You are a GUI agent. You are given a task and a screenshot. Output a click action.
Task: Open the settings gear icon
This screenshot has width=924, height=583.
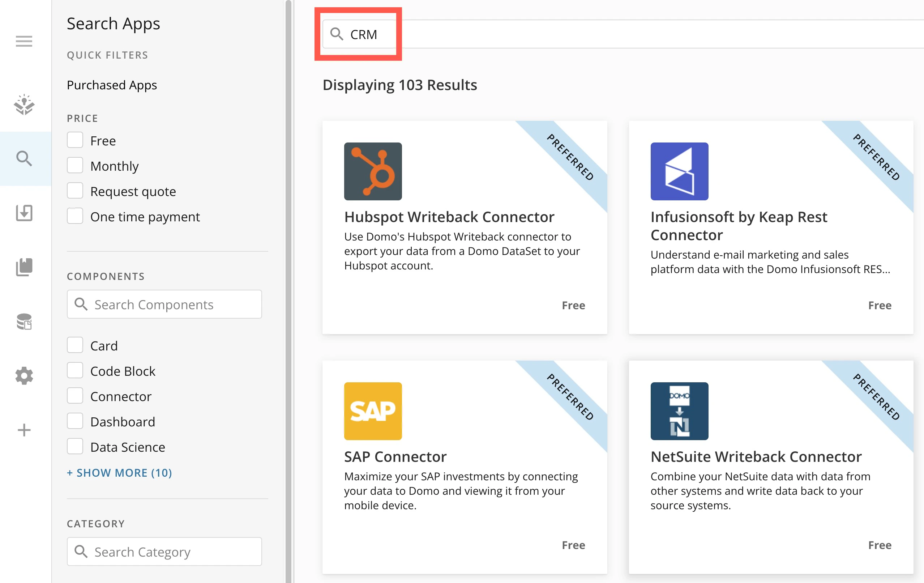pyautogui.click(x=24, y=375)
